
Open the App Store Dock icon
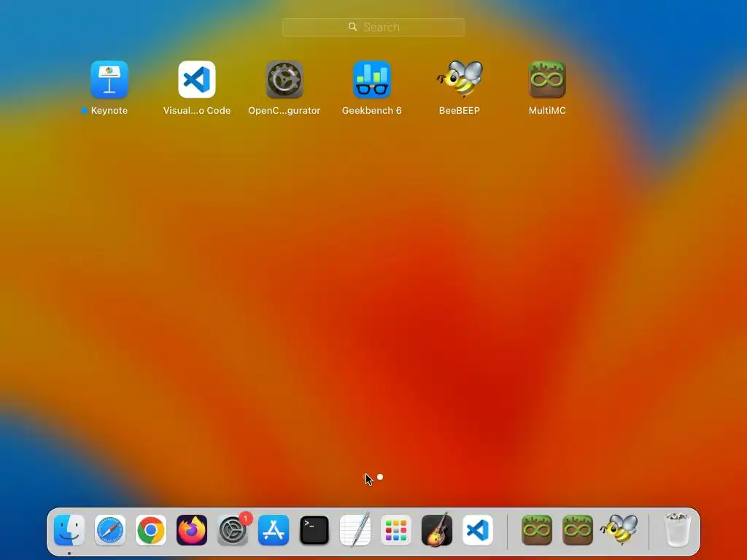click(x=274, y=530)
